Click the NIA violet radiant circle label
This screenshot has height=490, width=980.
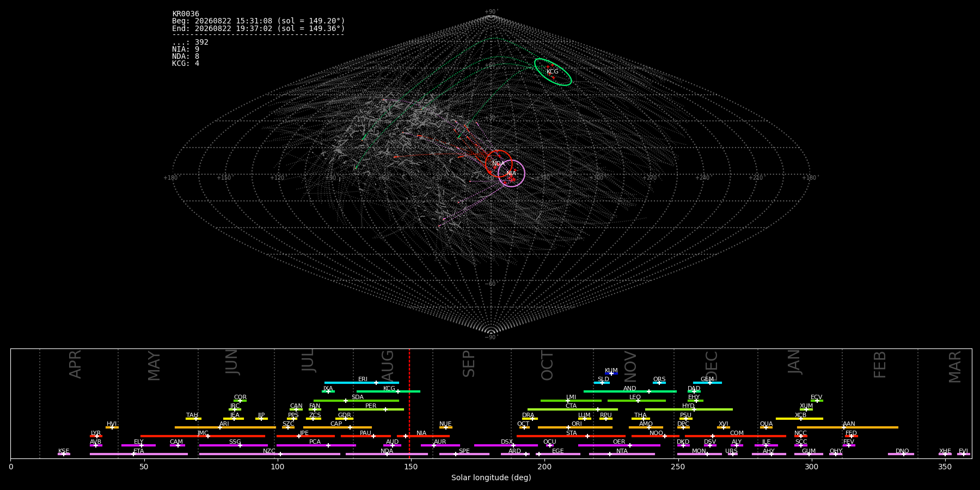[511, 174]
